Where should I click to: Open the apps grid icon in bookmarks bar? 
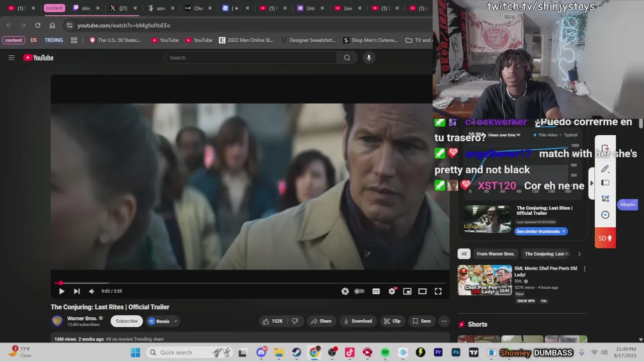(x=74, y=40)
